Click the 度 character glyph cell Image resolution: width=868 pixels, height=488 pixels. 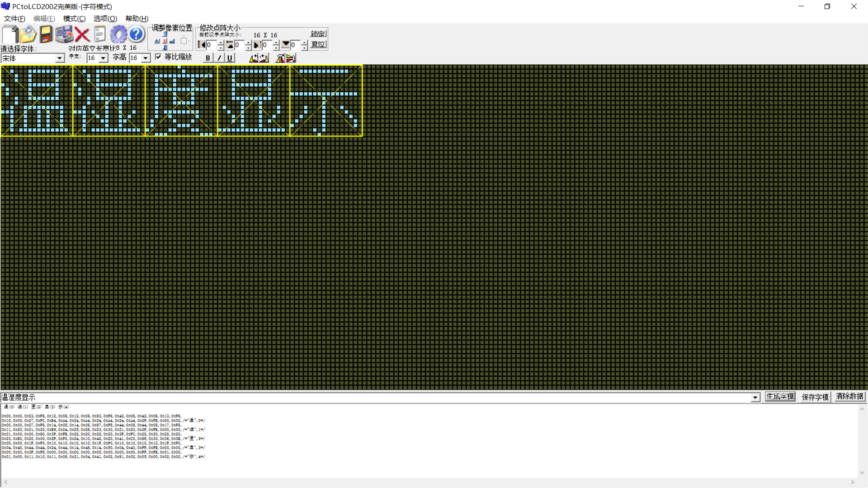(181, 100)
